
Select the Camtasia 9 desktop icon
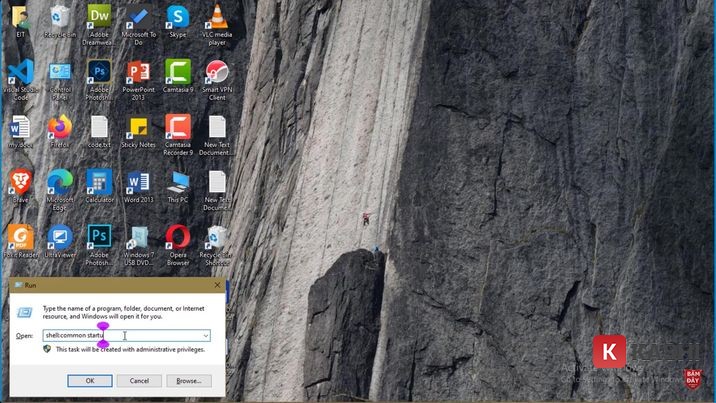pyautogui.click(x=178, y=73)
